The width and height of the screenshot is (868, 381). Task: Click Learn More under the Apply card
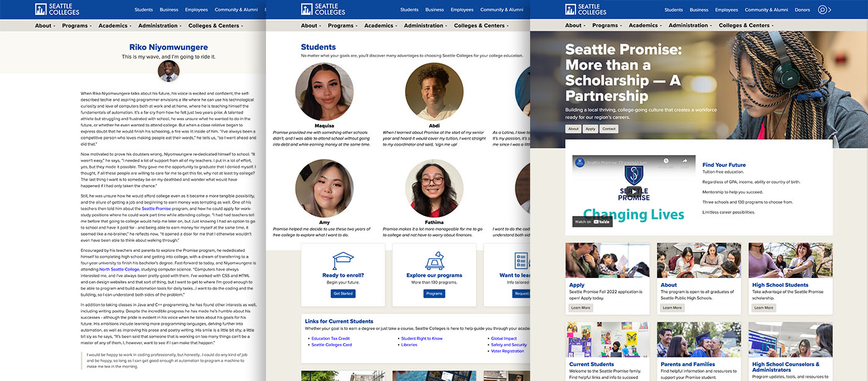pyautogui.click(x=581, y=308)
